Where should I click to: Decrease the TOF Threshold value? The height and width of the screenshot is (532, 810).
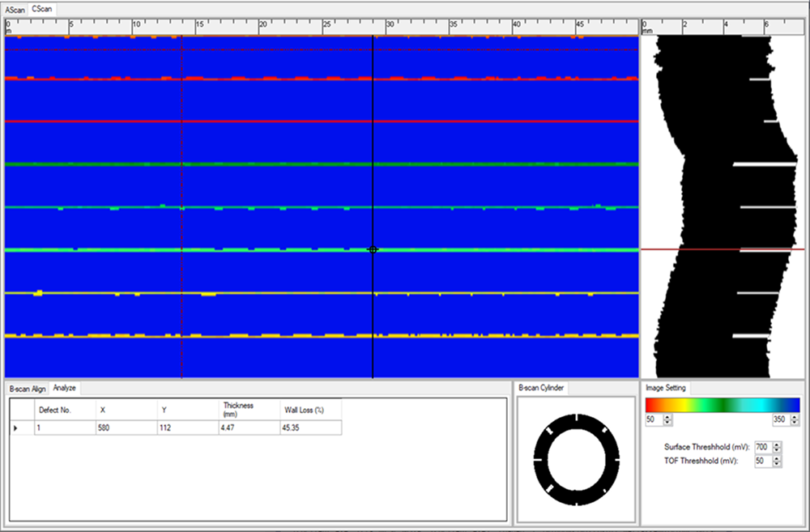pyautogui.click(x=777, y=464)
